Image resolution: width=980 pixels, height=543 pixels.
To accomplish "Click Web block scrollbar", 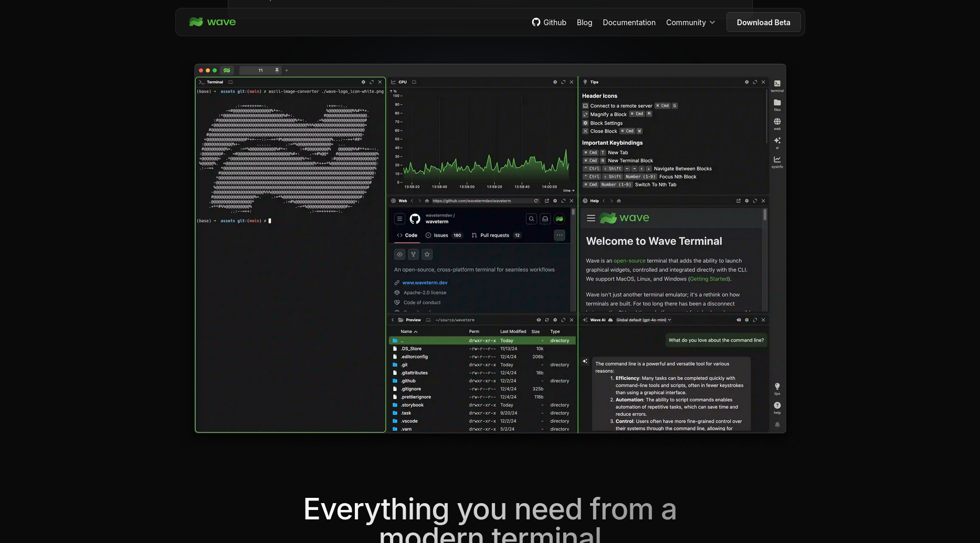I will [573, 212].
